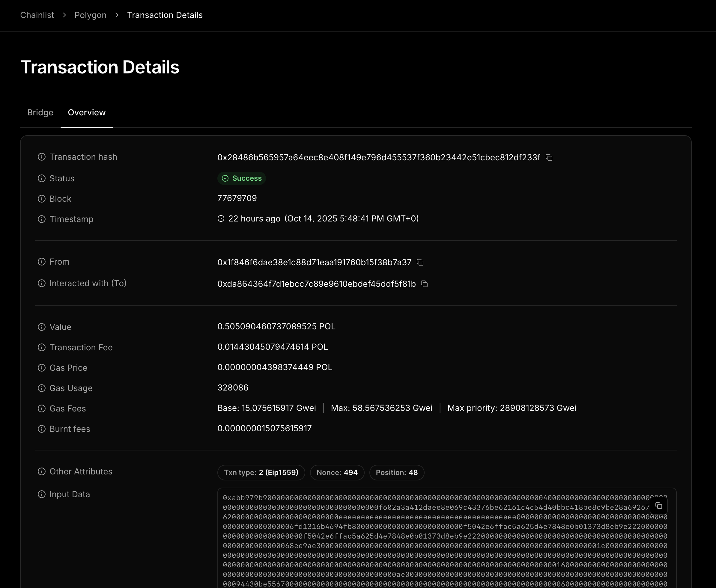Copy the From address
This screenshot has height=588, width=716.
pyautogui.click(x=420, y=263)
